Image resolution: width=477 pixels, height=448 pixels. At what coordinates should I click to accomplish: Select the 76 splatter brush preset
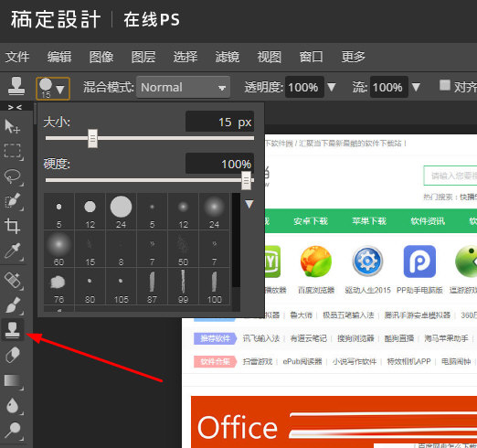[x=59, y=286]
